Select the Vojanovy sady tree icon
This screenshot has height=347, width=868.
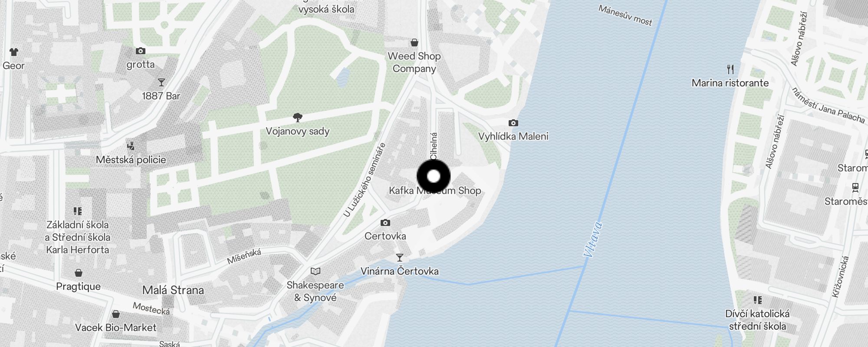click(x=298, y=117)
